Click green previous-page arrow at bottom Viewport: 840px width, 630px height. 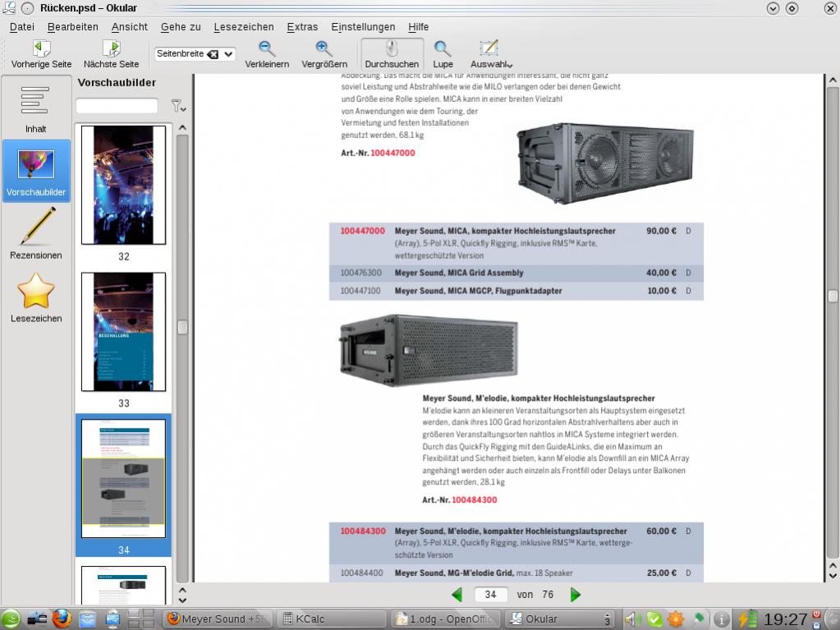point(457,595)
